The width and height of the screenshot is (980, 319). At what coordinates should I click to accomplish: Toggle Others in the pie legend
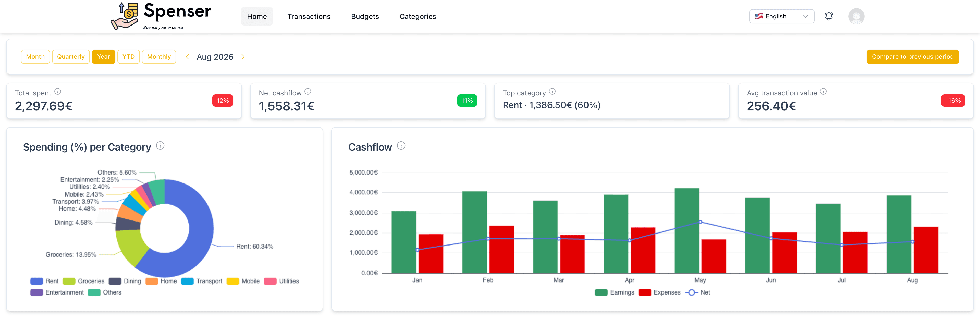[105, 292]
